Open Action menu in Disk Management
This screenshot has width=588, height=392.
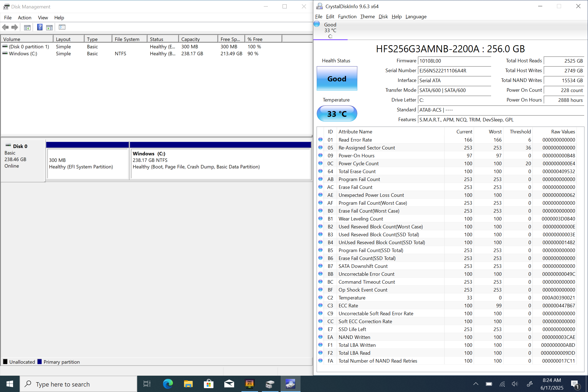tap(24, 18)
